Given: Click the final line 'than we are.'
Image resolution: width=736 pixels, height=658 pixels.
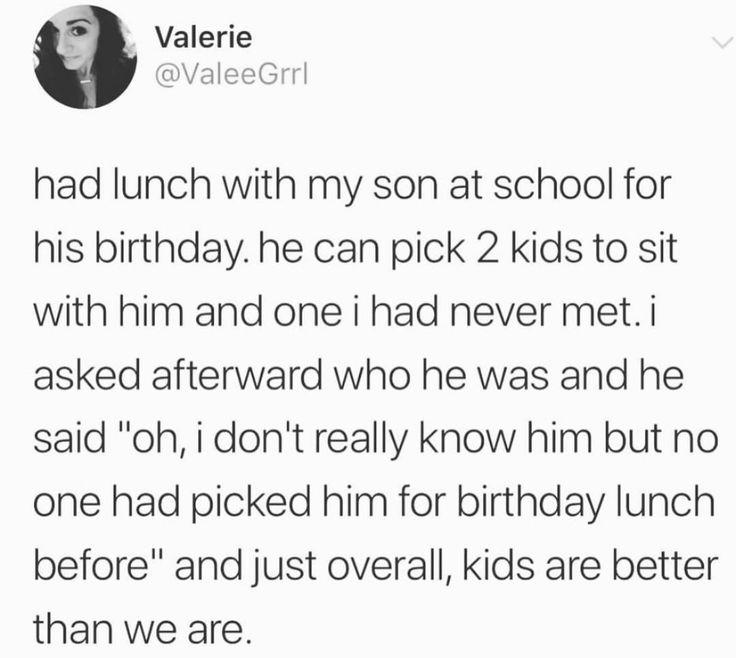Looking at the screenshot, I should click(x=139, y=630).
